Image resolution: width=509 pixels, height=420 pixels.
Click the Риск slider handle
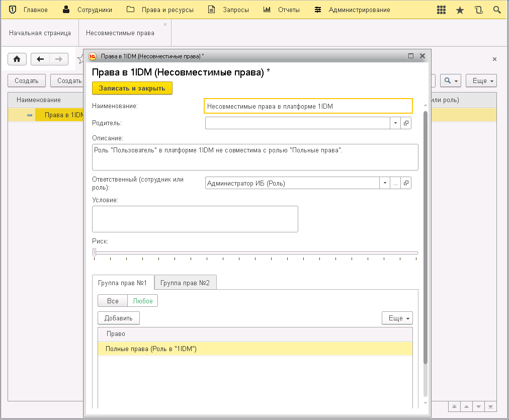coord(94,253)
